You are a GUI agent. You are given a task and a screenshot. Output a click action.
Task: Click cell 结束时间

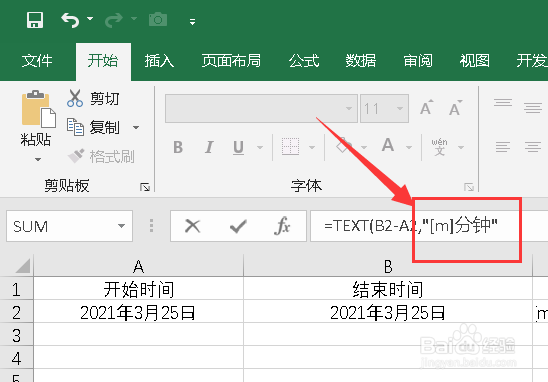(x=388, y=289)
